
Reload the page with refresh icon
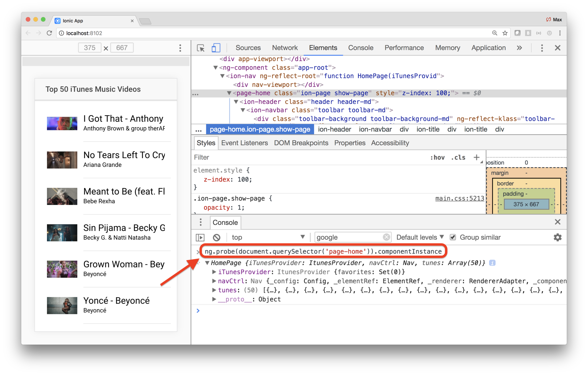point(49,33)
